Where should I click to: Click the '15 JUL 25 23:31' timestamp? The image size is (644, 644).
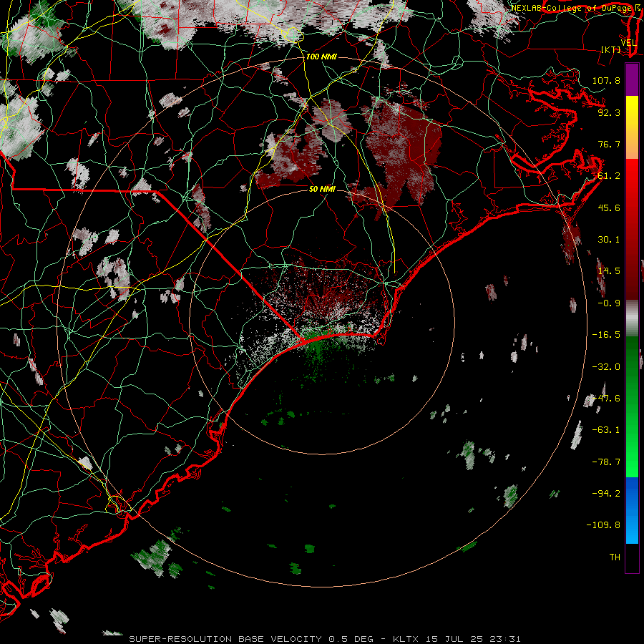473,639
